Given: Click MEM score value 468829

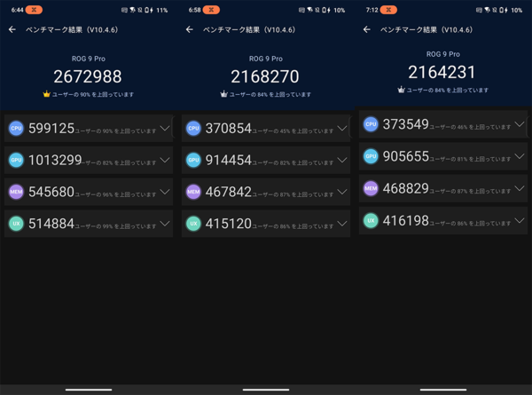Looking at the screenshot, I should [406, 188].
